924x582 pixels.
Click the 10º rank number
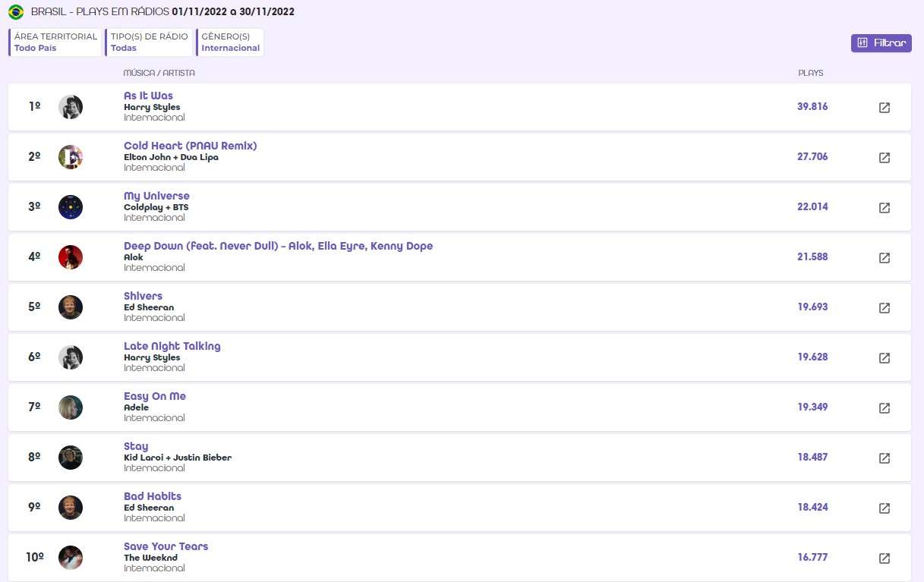pyautogui.click(x=35, y=558)
